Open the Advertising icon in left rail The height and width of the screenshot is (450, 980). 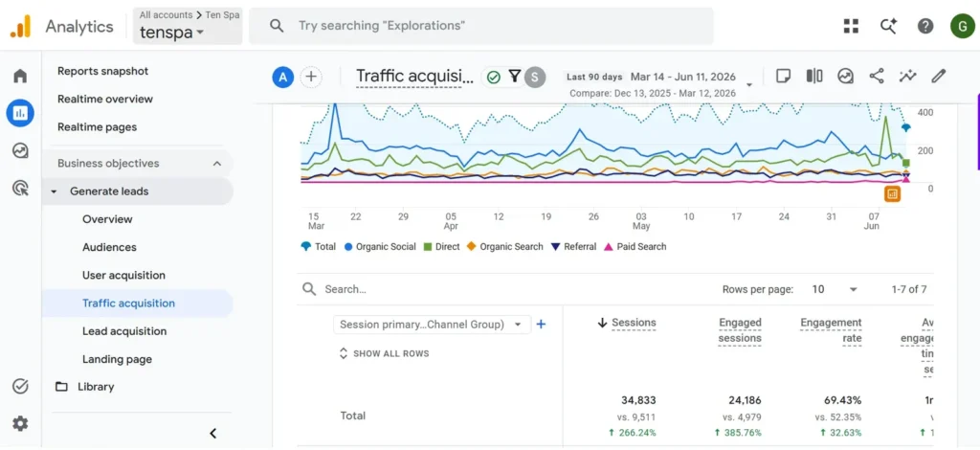20,188
